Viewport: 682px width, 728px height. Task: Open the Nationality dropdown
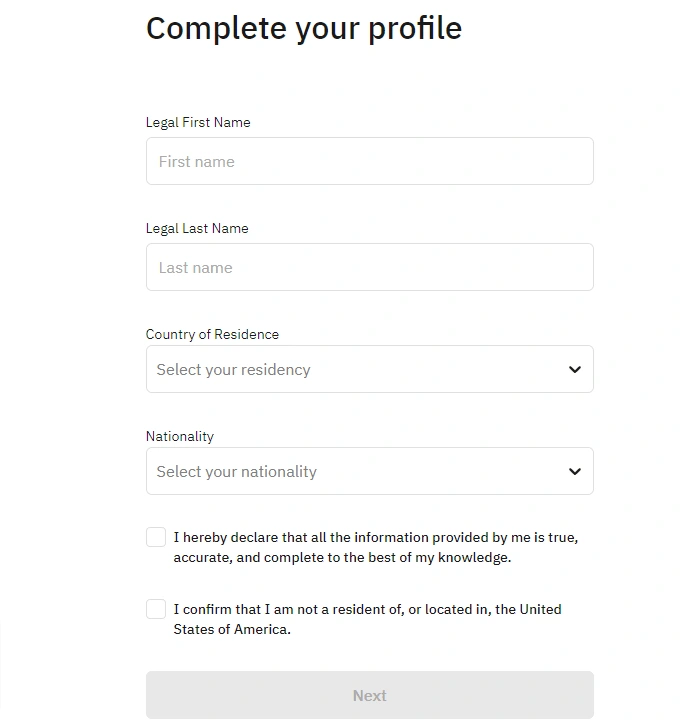pyautogui.click(x=369, y=472)
